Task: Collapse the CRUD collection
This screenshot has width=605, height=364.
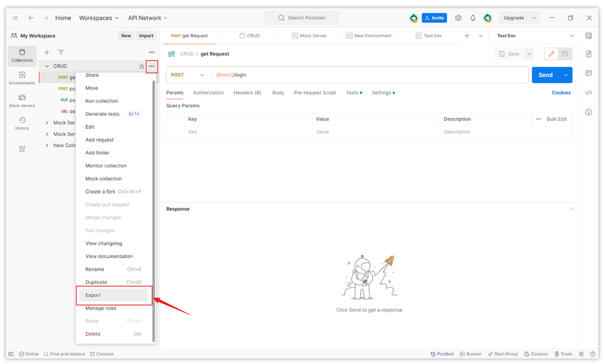Action: click(47, 67)
